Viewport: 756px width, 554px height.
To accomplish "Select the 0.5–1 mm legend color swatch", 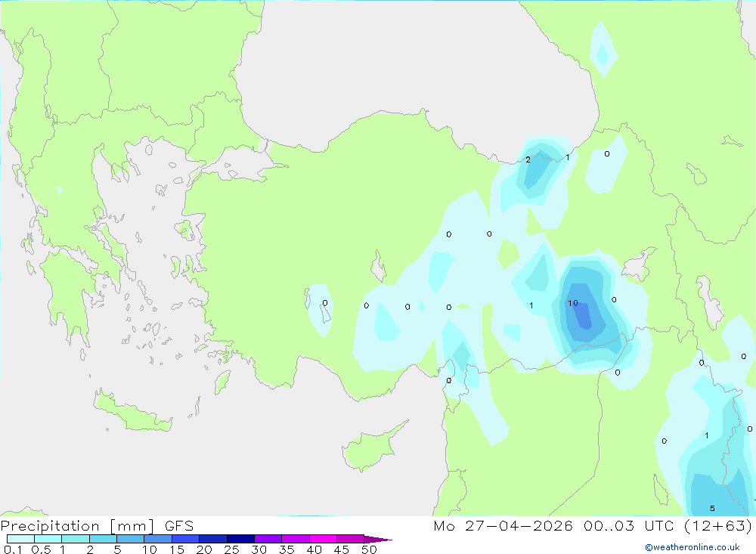I will (x=48, y=539).
